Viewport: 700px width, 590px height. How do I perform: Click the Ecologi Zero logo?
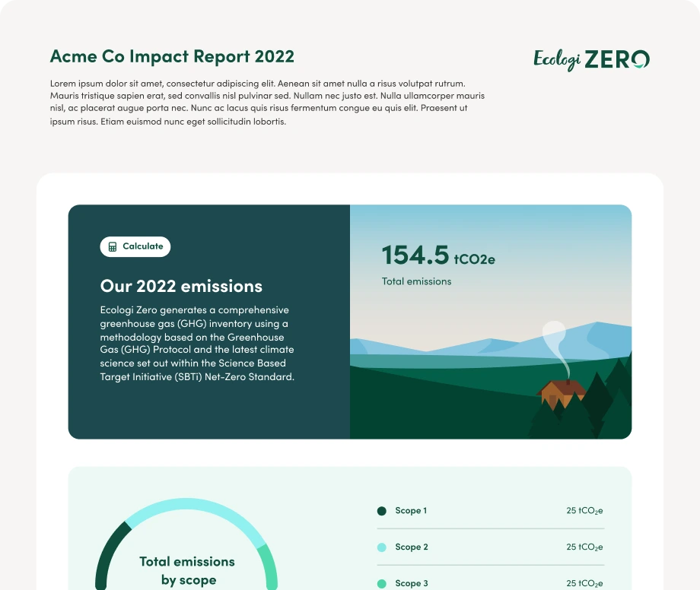click(591, 60)
